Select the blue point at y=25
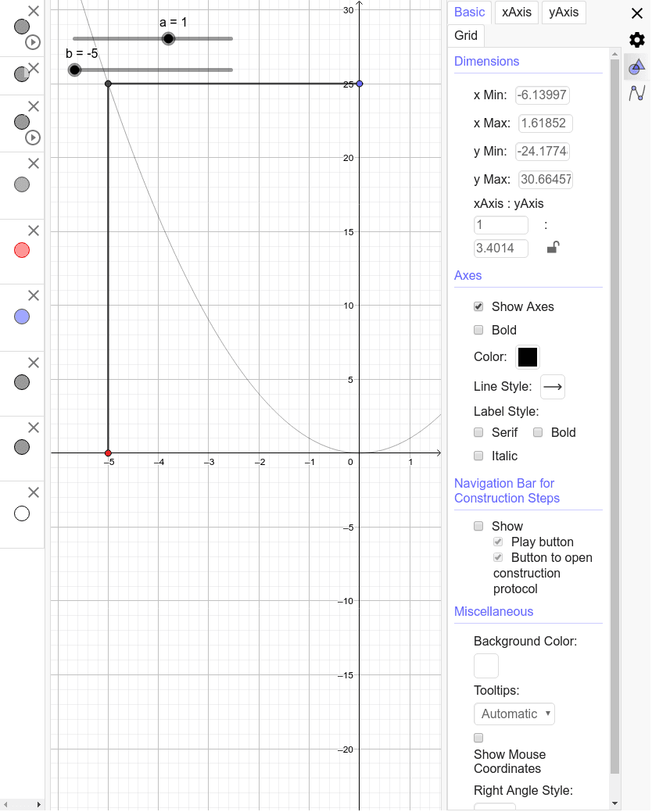Screen dimensions: 652x812 click(x=360, y=84)
